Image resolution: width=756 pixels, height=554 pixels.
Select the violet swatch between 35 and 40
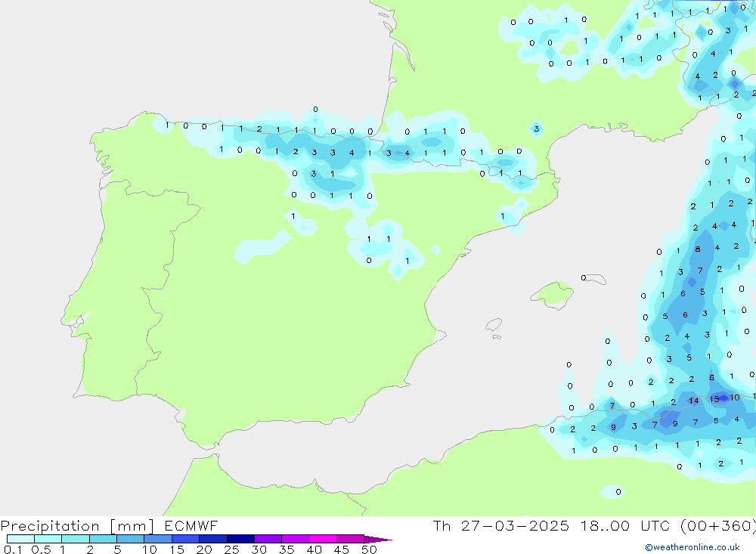pyautogui.click(x=296, y=539)
